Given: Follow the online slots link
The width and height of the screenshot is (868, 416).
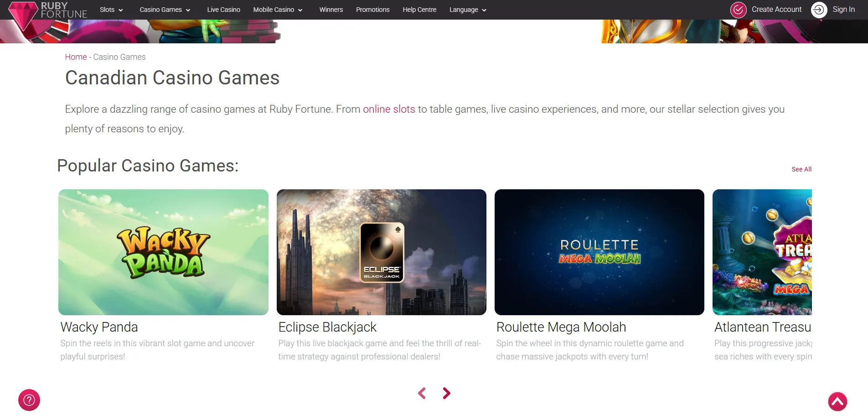Looking at the screenshot, I should (x=389, y=109).
